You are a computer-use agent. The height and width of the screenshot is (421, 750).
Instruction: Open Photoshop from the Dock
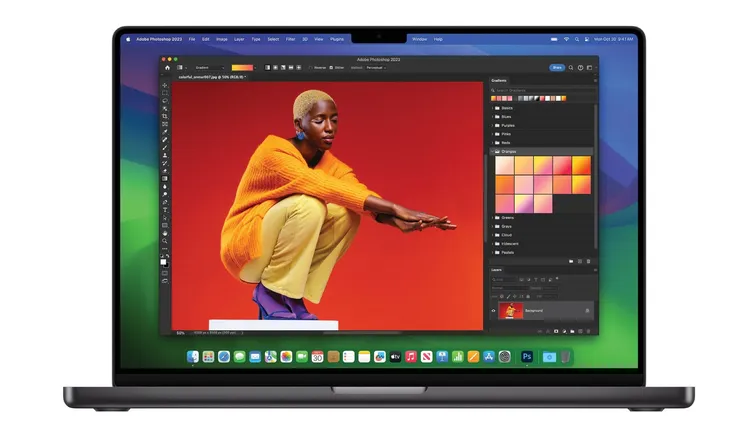tap(527, 356)
